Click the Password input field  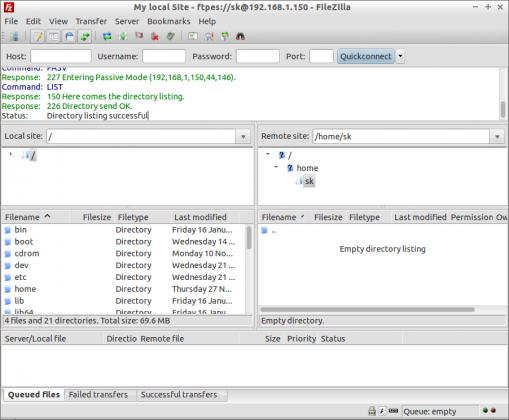point(258,56)
